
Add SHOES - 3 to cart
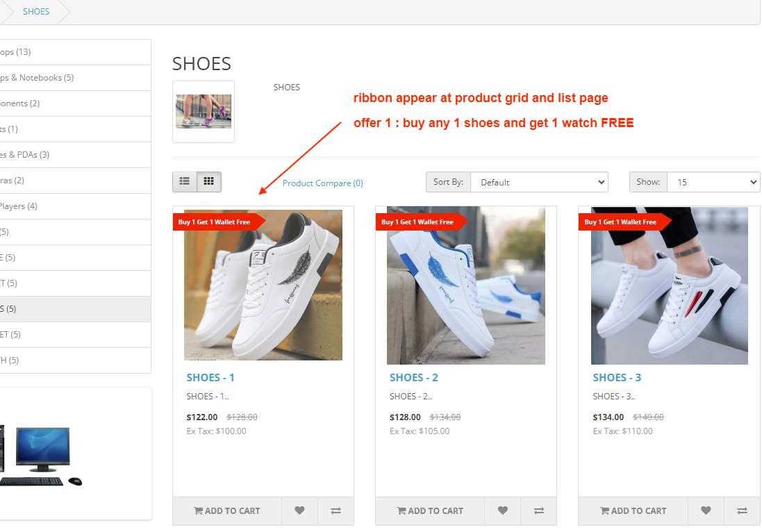click(x=633, y=510)
